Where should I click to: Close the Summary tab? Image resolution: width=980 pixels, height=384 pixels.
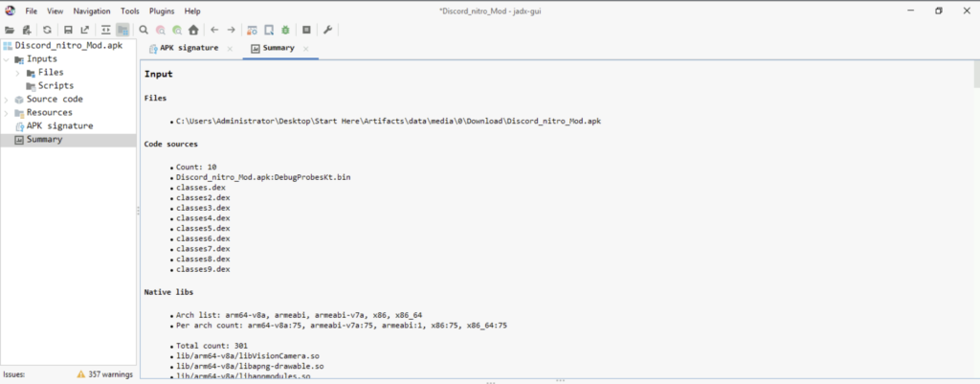[x=306, y=48]
